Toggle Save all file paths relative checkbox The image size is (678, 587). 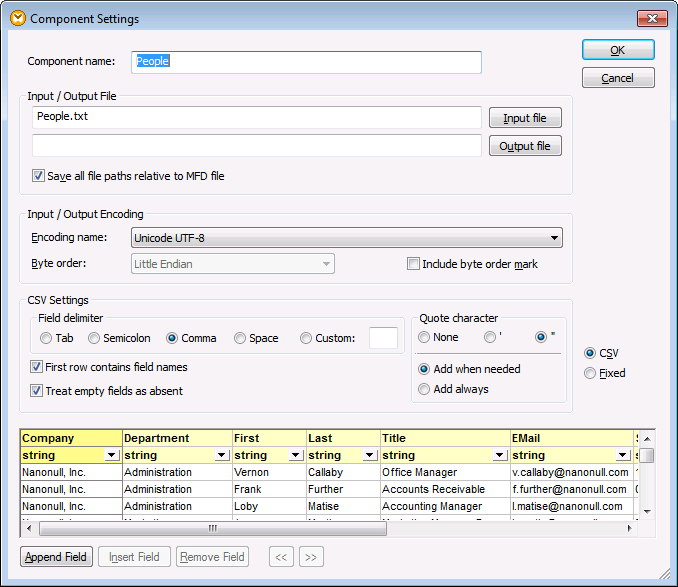[39, 176]
